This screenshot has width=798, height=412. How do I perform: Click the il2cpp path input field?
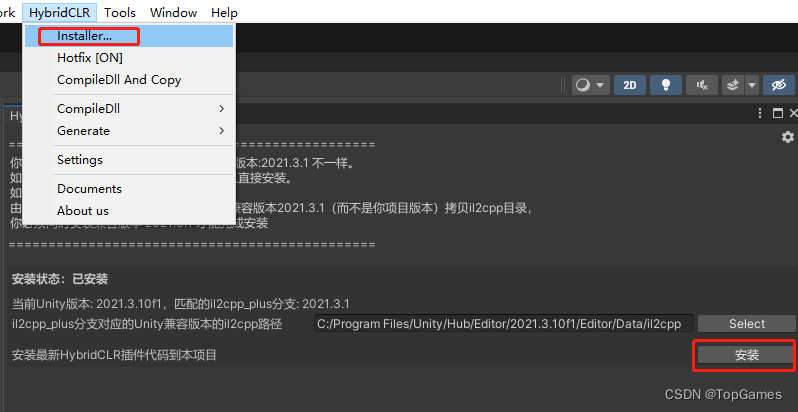[504, 323]
